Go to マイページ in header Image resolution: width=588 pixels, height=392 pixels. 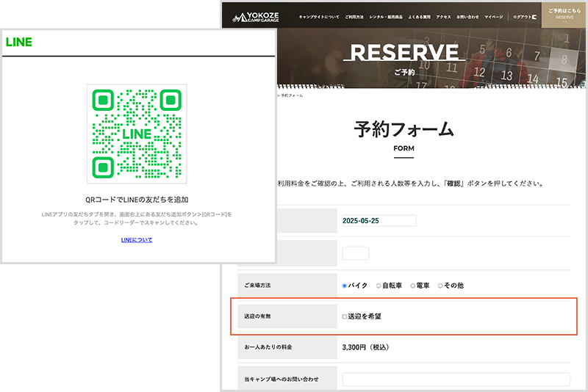tap(493, 17)
